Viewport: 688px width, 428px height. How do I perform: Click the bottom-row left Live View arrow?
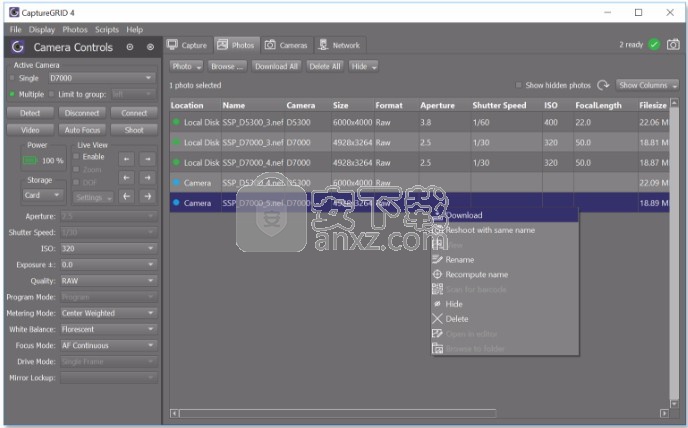pyautogui.click(x=126, y=197)
